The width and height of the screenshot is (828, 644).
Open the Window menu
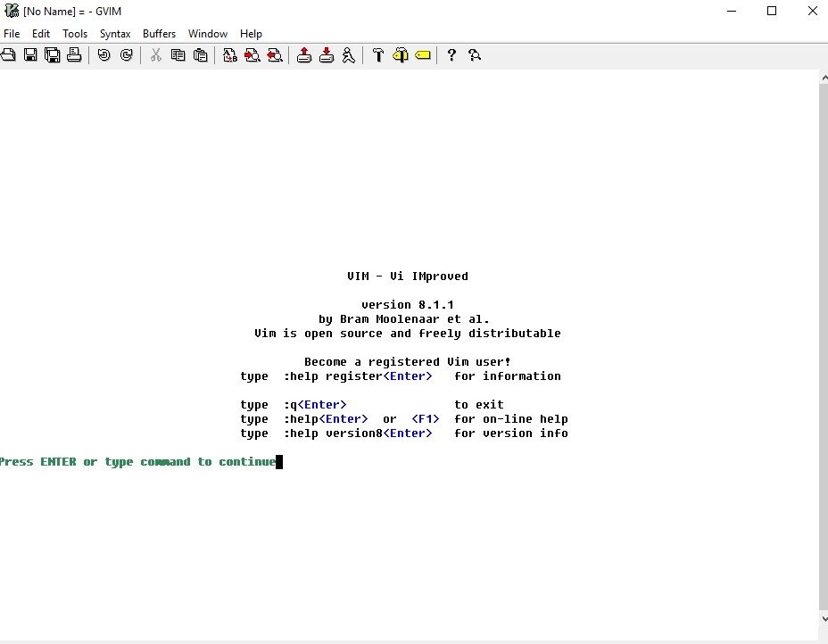pos(208,33)
